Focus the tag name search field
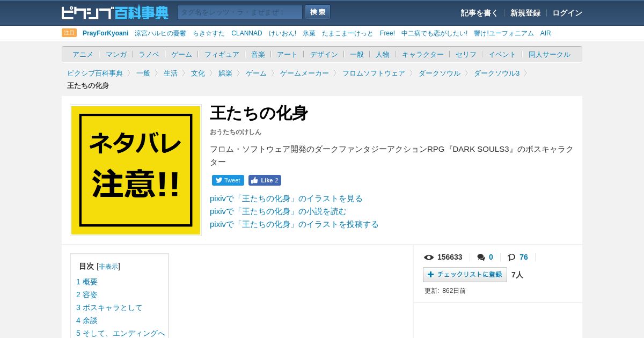Screen dimensions: 644x338 click(240, 12)
